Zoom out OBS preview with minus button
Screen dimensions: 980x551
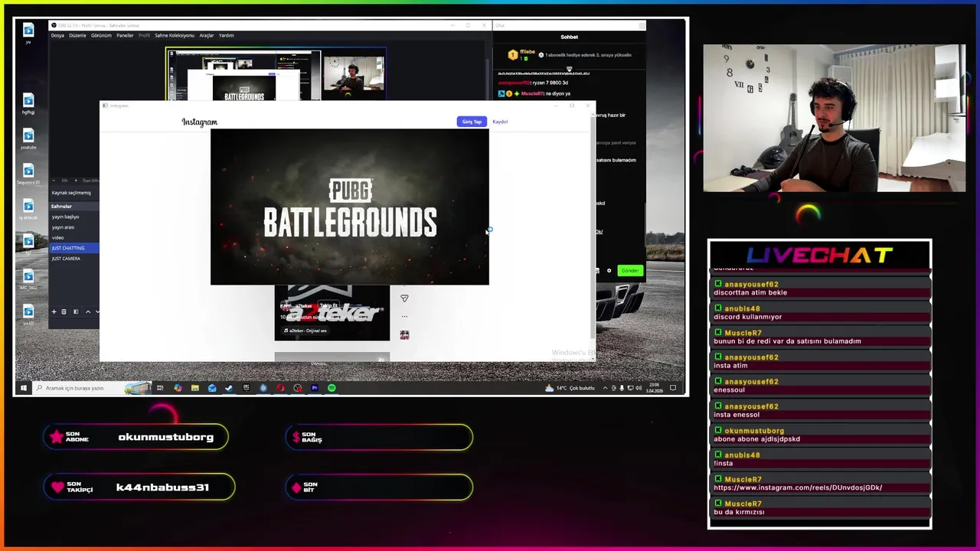pos(54,181)
